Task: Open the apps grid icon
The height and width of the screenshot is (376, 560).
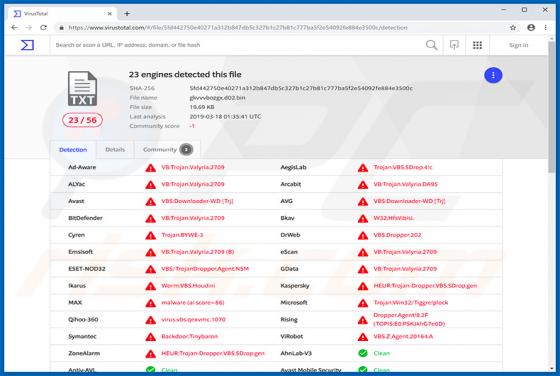Action: 478,45
